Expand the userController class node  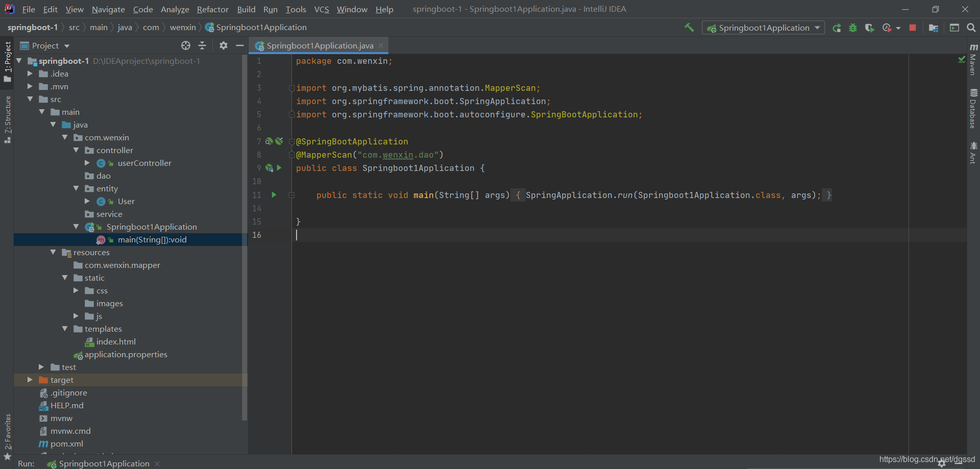[87, 163]
